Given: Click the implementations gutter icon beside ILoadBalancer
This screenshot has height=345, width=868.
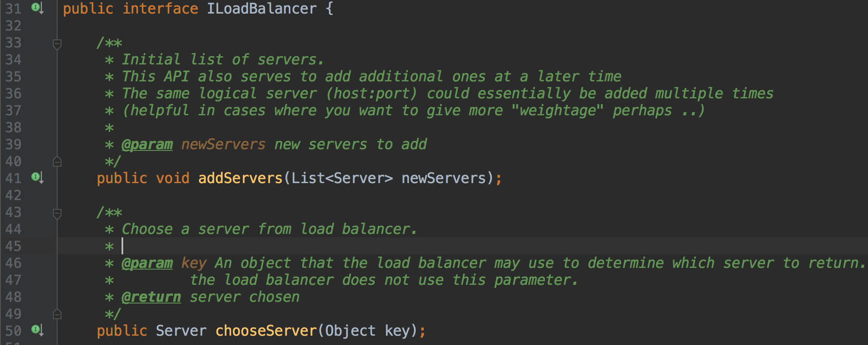Looking at the screenshot, I should point(37,8).
